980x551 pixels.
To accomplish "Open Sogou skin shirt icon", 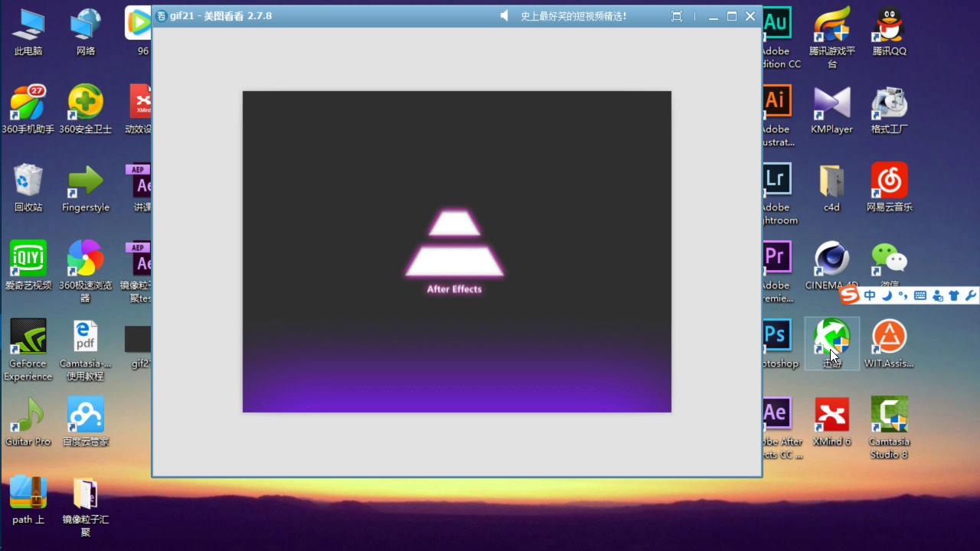I will 954,295.
